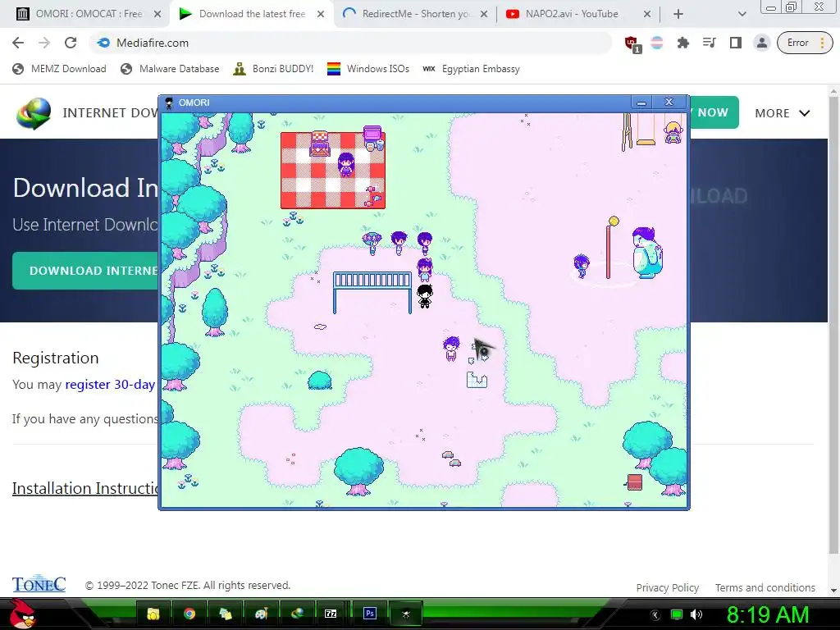
Task: Click the DOWNLOAD INTERNET green button
Action: pyautogui.click(x=85, y=271)
